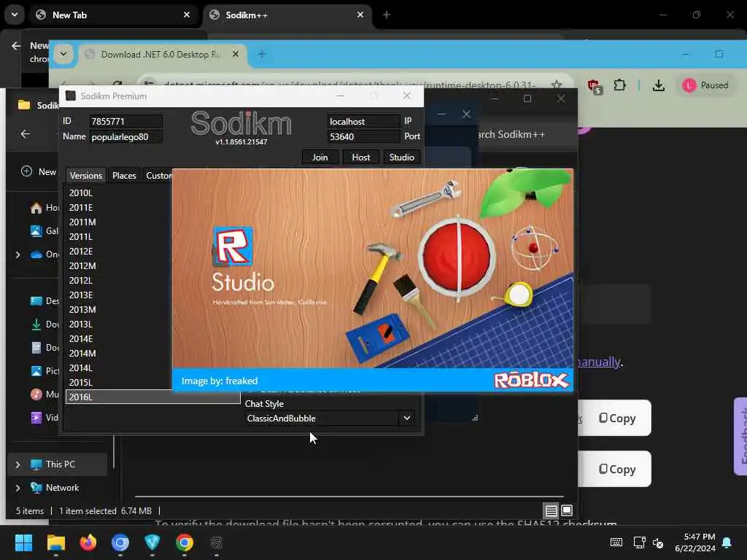Open the Paused profile button in Chrome
Image resolution: width=747 pixels, height=560 pixels.
706,85
